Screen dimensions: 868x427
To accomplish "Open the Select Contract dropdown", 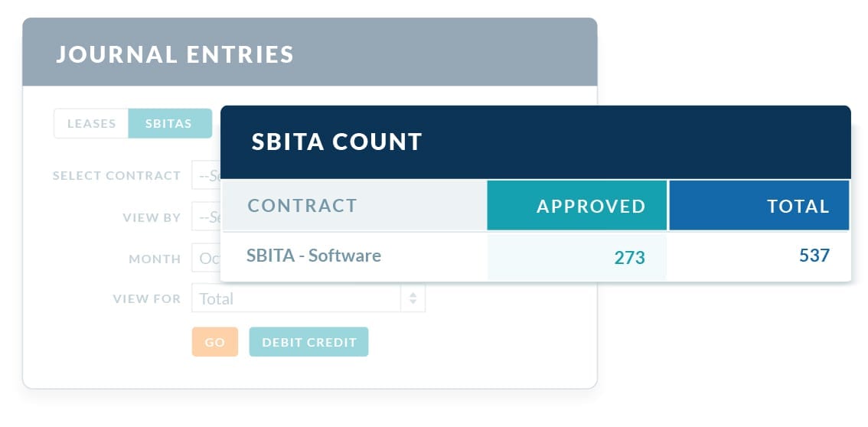I will pos(207,175).
